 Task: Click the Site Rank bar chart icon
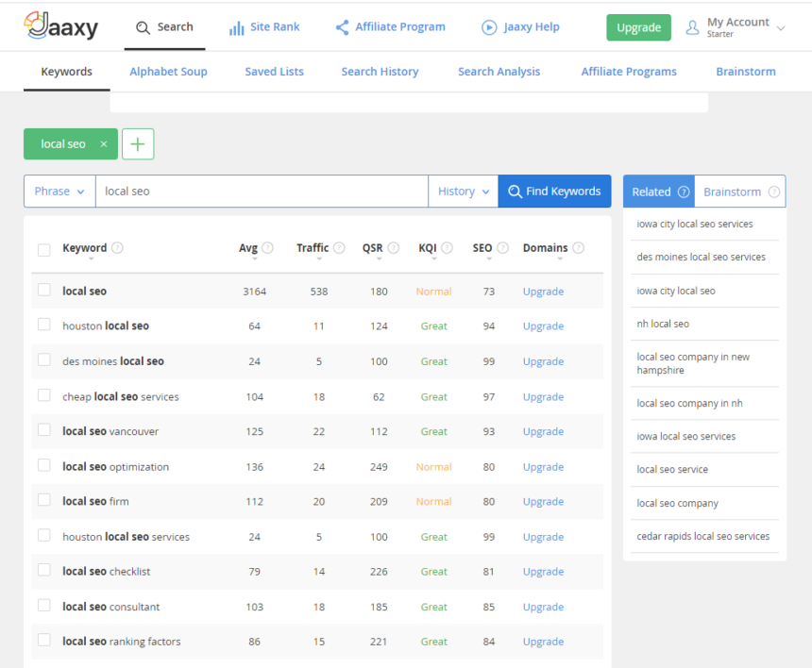(x=236, y=28)
